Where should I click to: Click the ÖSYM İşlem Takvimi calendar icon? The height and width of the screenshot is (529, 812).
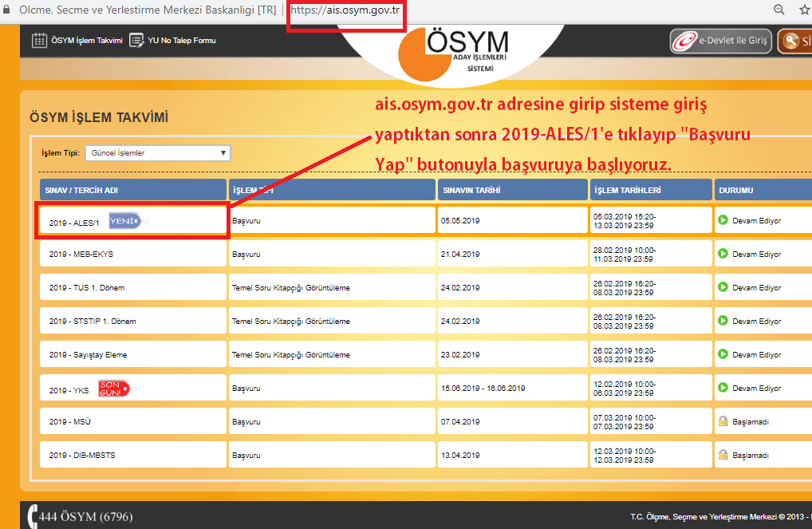(39, 41)
